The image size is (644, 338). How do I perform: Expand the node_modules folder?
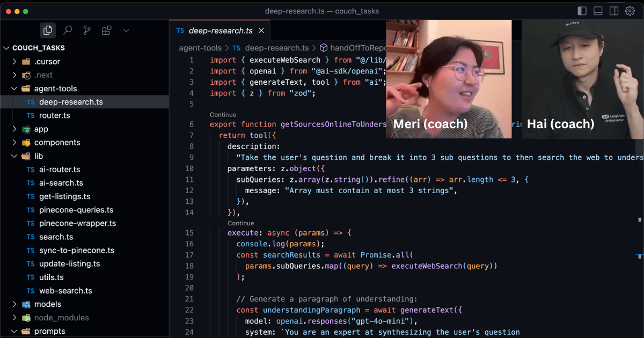(15, 317)
